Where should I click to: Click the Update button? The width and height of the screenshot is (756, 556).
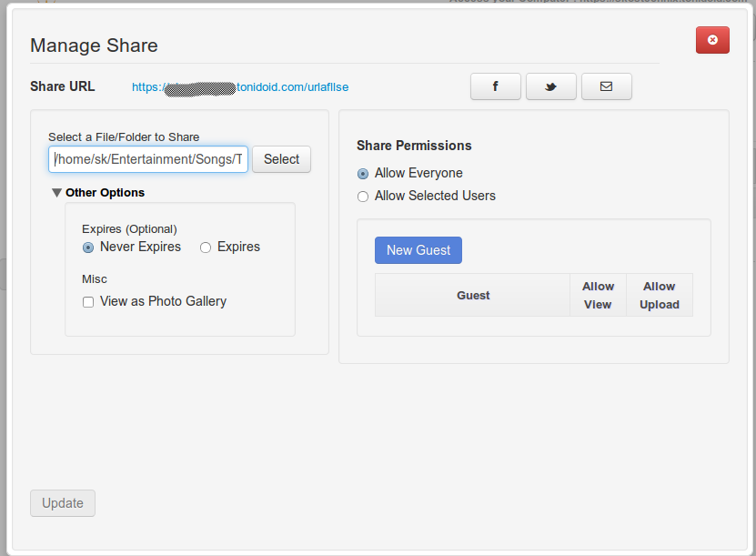coord(63,503)
